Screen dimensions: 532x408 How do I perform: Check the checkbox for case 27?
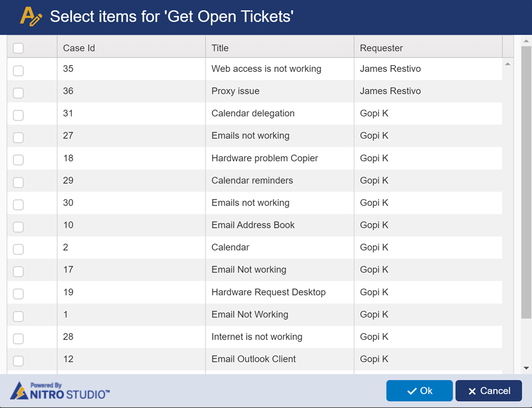tap(18, 137)
